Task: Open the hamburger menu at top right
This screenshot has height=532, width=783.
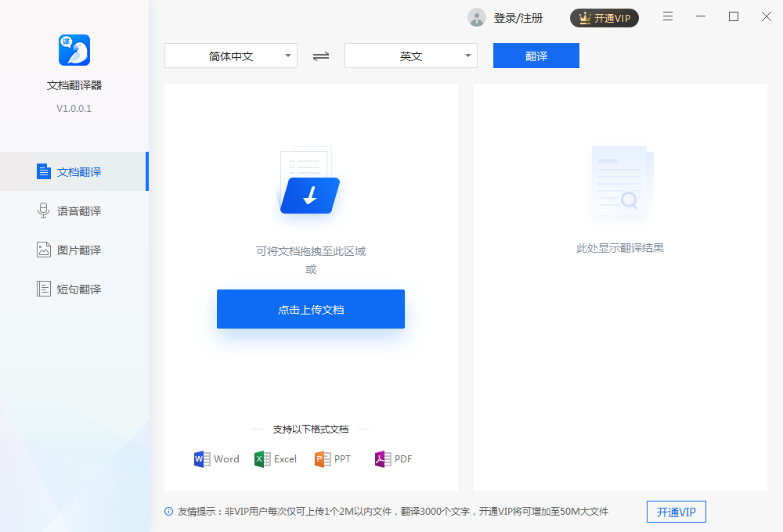Action: [x=667, y=16]
